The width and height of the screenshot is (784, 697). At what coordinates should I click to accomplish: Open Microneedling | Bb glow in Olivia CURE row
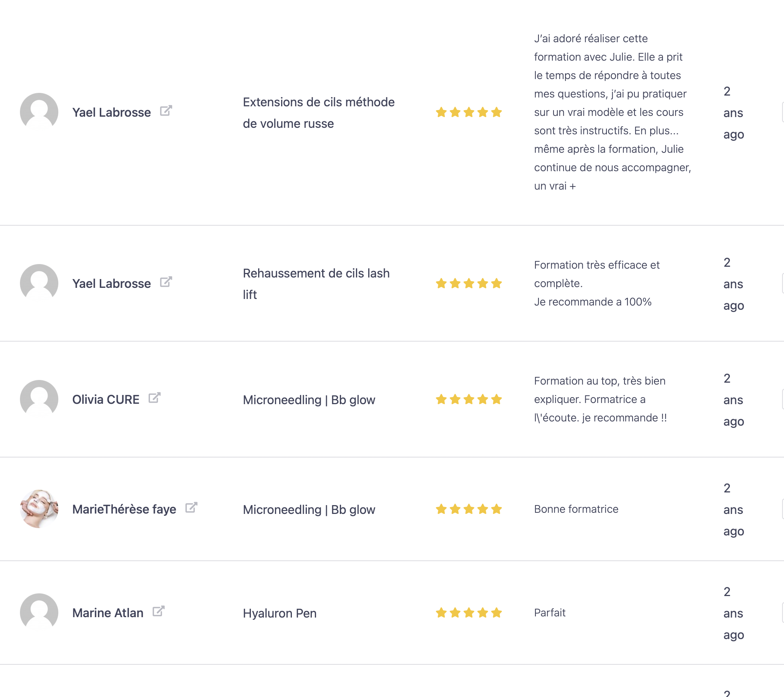click(x=309, y=400)
